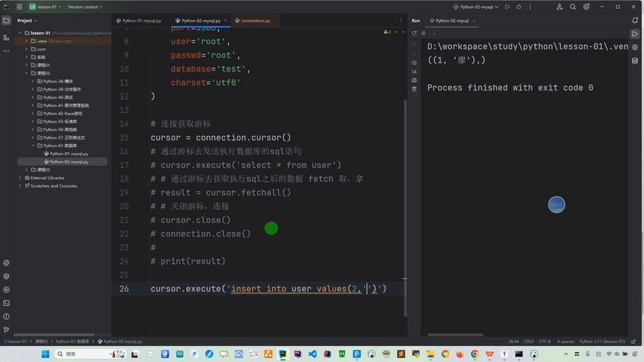This screenshot has height=362, width=644.
Task: Toggle scroll to end in Run console
Action: click(x=414, y=72)
